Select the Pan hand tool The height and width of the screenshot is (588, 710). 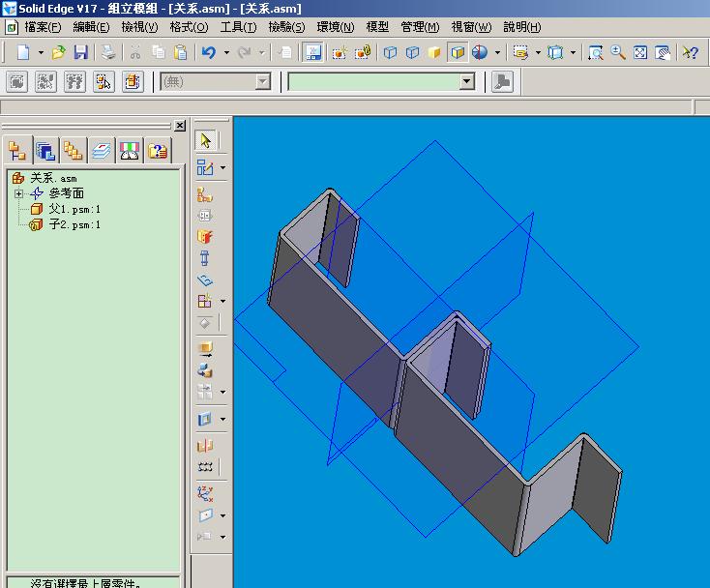(663, 52)
